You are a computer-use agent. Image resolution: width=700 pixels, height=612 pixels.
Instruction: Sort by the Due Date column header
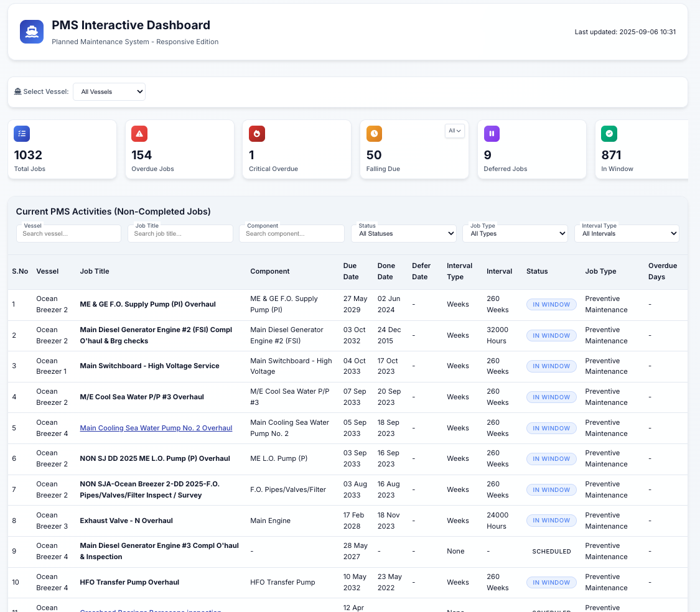pos(351,271)
